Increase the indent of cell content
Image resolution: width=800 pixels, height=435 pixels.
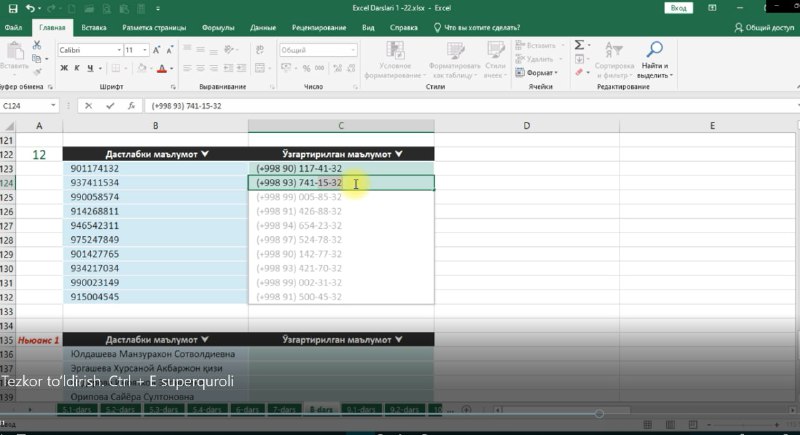(241, 68)
